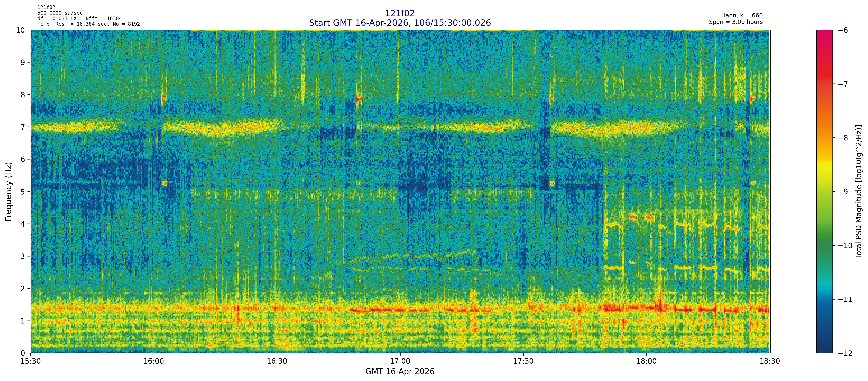This screenshot has height=381, width=868.
Task: Click the Frequency (Hz) y-axis label
Action: 8,192
